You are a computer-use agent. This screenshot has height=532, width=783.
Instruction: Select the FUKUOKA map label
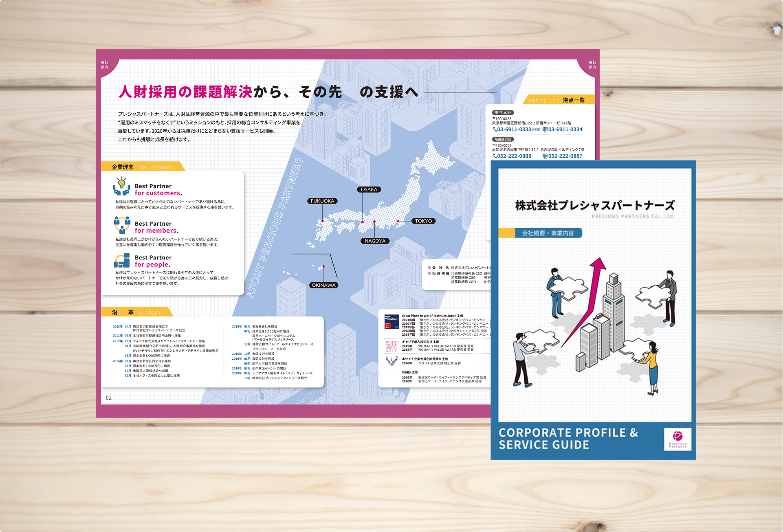click(x=322, y=201)
